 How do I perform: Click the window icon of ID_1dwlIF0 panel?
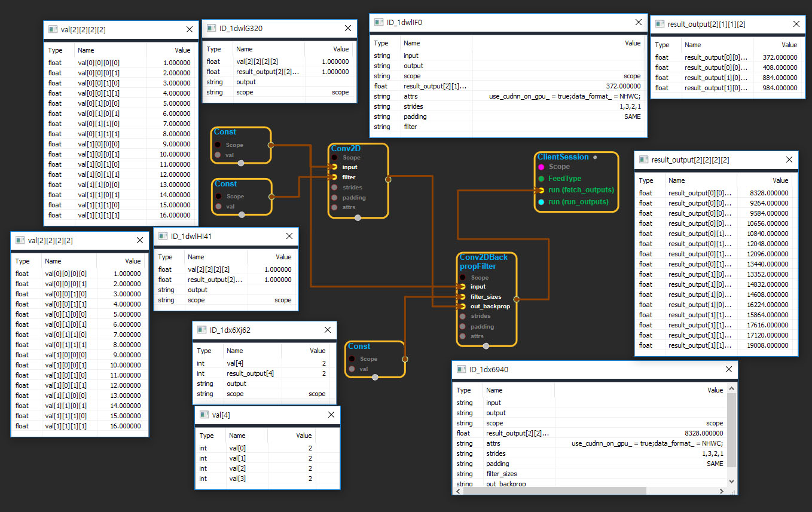378,22
